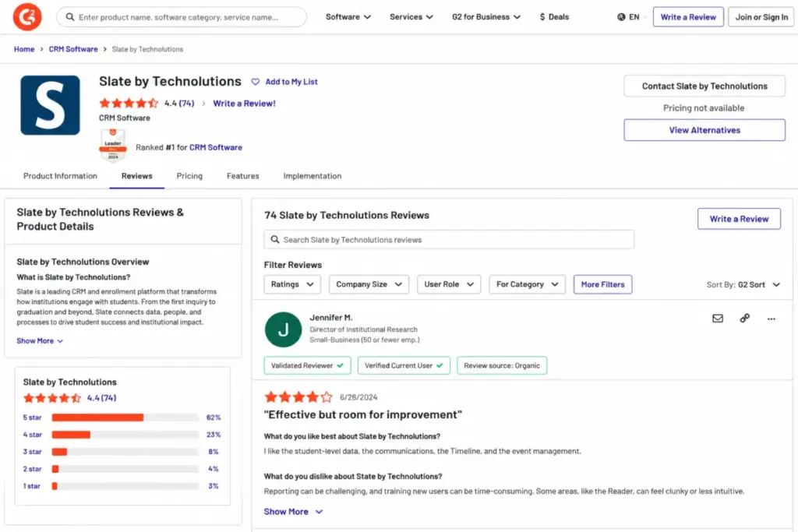798x532 pixels.
Task: Click the Pricing not available text
Action: 704,107
